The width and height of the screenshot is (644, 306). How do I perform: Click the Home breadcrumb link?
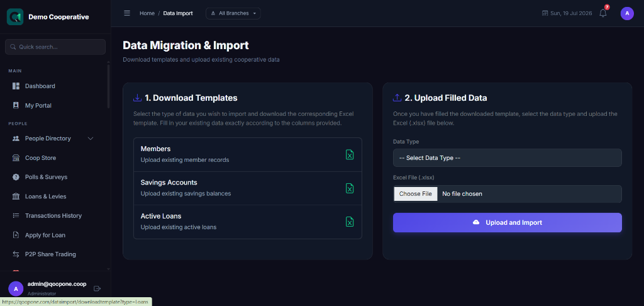click(x=147, y=13)
